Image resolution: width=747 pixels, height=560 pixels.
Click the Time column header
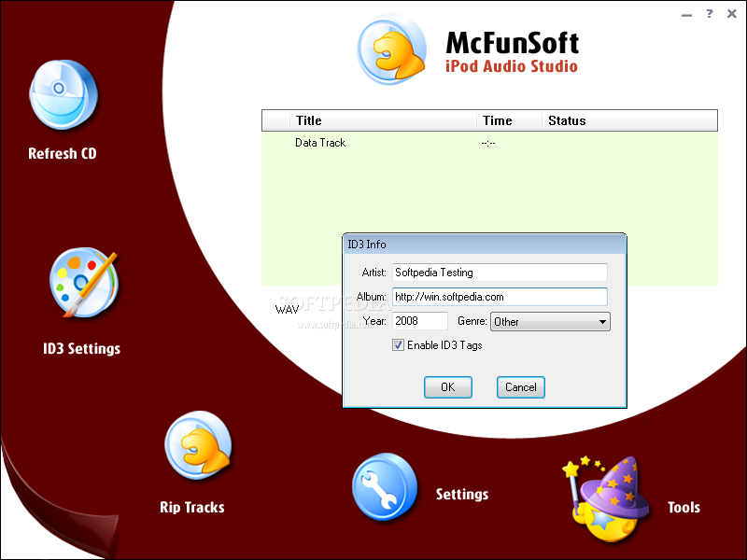click(509, 120)
